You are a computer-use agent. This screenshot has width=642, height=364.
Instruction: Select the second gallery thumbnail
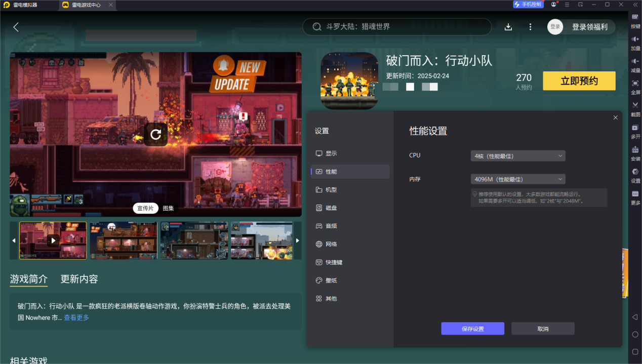click(124, 240)
